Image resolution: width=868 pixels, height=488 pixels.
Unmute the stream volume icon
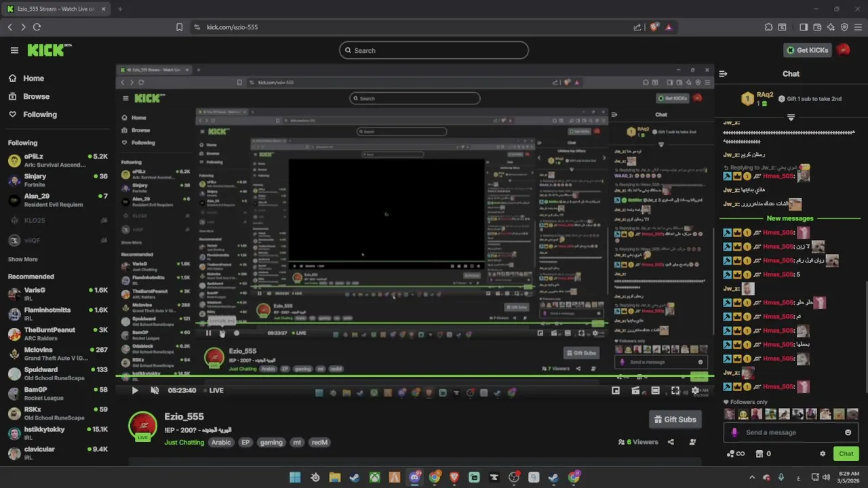[x=155, y=390]
